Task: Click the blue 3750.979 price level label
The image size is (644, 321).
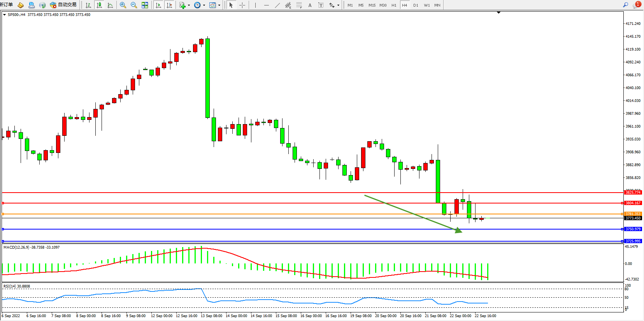Action: pyautogui.click(x=633, y=229)
